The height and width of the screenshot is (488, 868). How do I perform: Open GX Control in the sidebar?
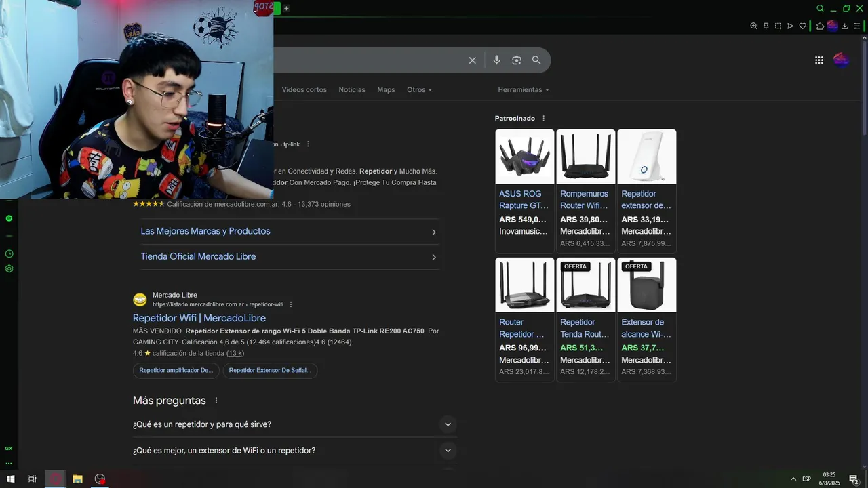[x=9, y=448]
